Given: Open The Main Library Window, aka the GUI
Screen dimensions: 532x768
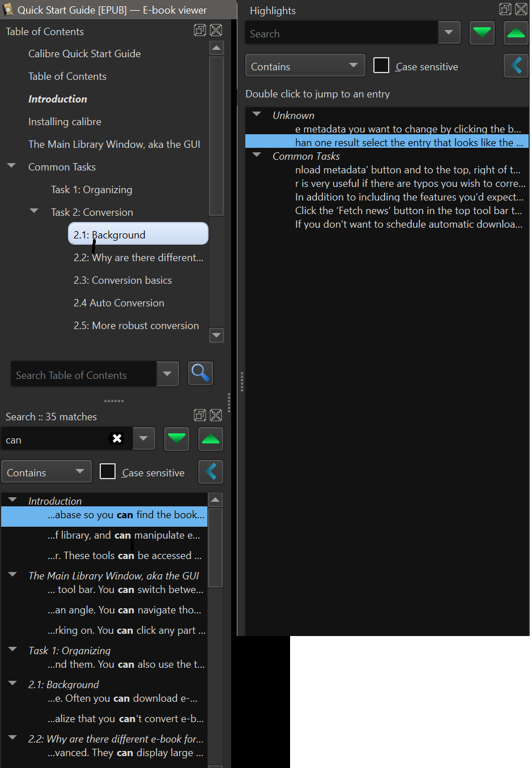Looking at the screenshot, I should [x=114, y=144].
